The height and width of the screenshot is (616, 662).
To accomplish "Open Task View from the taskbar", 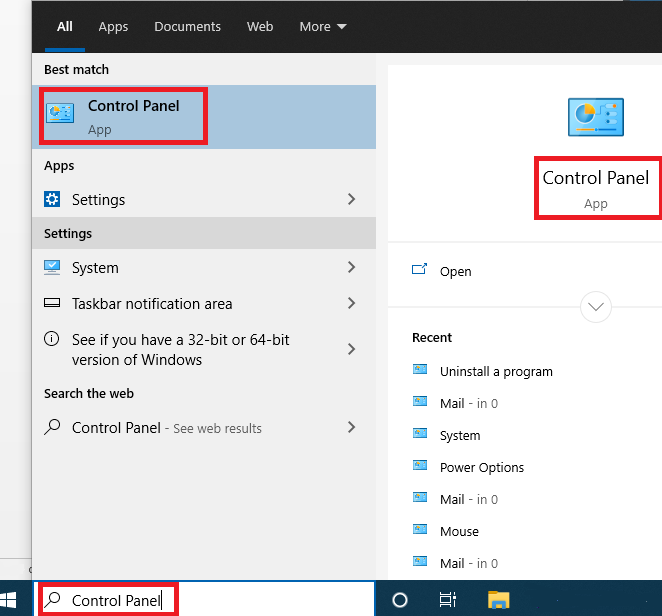I will tap(448, 600).
